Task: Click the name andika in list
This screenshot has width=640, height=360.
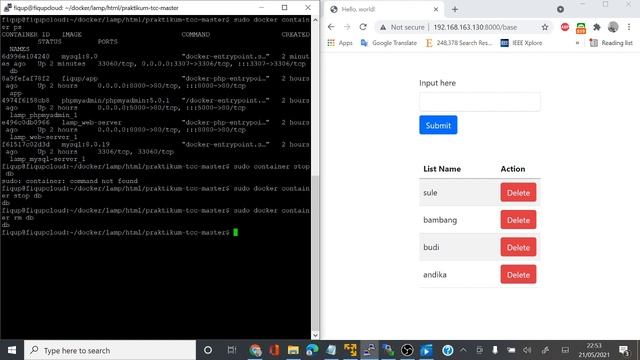Action: [x=435, y=275]
